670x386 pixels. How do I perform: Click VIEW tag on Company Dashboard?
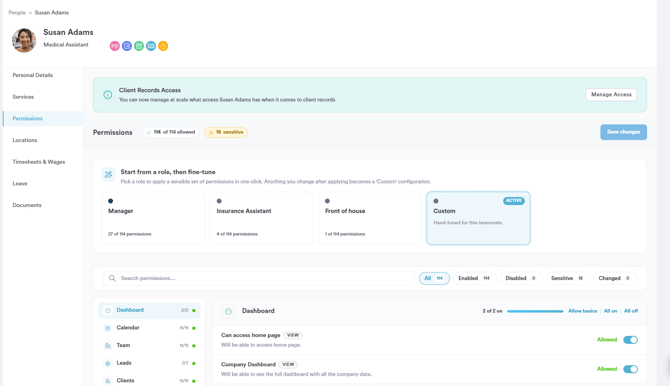click(x=288, y=365)
